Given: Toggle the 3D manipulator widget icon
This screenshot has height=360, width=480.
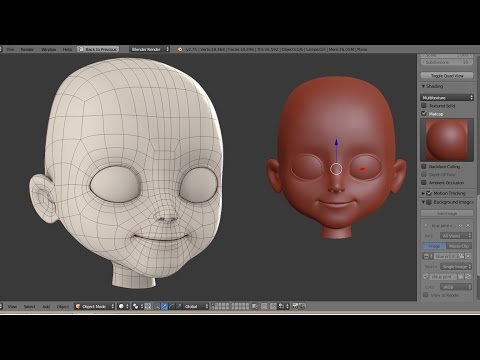Looking at the screenshot, I should click(x=156, y=306).
